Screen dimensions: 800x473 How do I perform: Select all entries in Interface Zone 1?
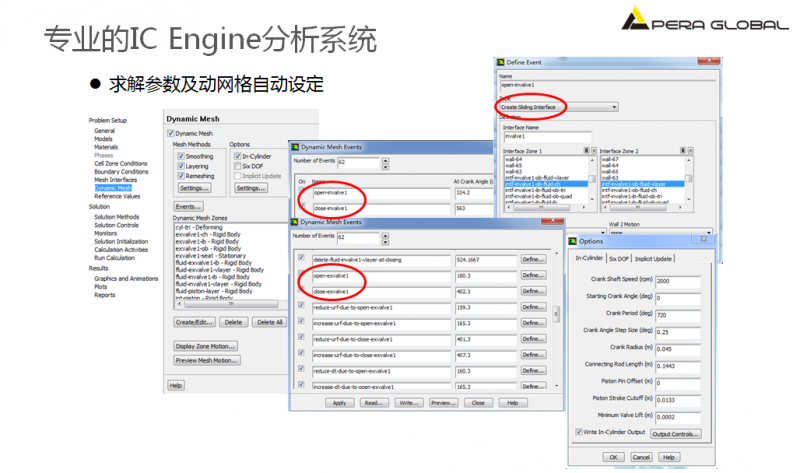pos(586,151)
